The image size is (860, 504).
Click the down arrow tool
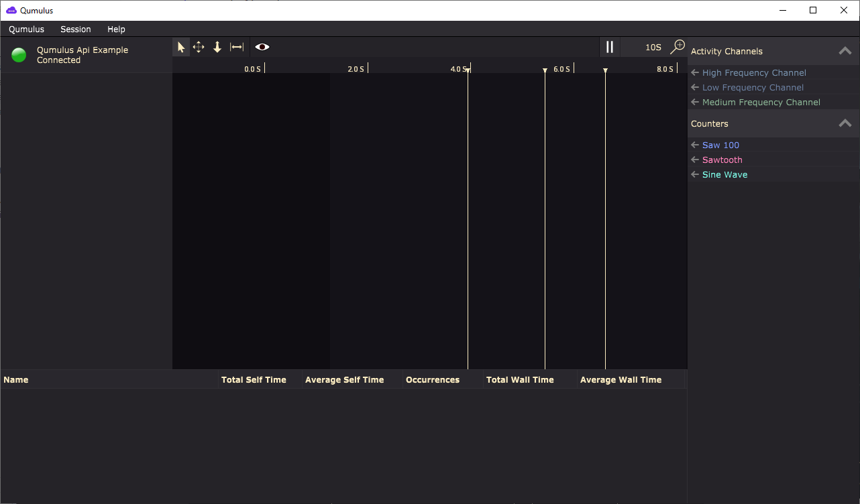(217, 47)
